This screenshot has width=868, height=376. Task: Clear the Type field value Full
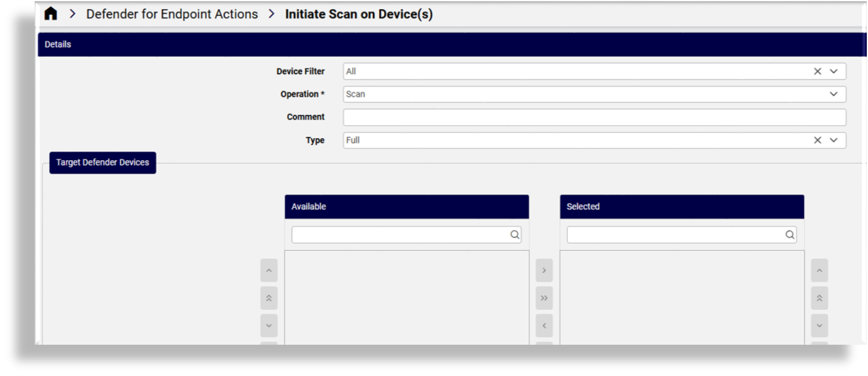(x=817, y=140)
